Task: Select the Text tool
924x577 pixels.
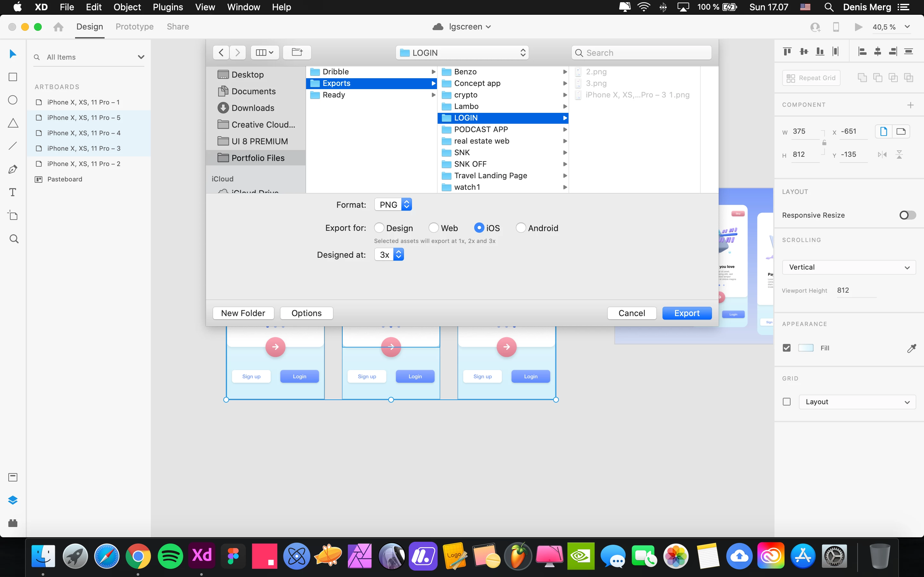Action: click(x=13, y=192)
